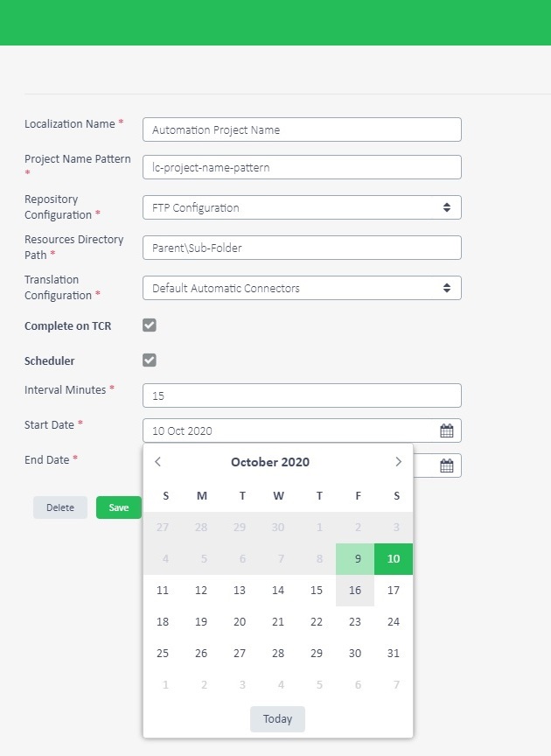The image size is (551, 756).
Task: Save the localization settings
Action: (119, 507)
